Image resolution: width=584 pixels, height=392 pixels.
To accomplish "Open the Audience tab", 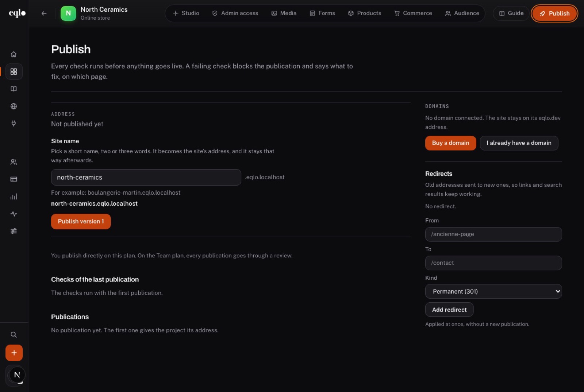I will click(462, 13).
